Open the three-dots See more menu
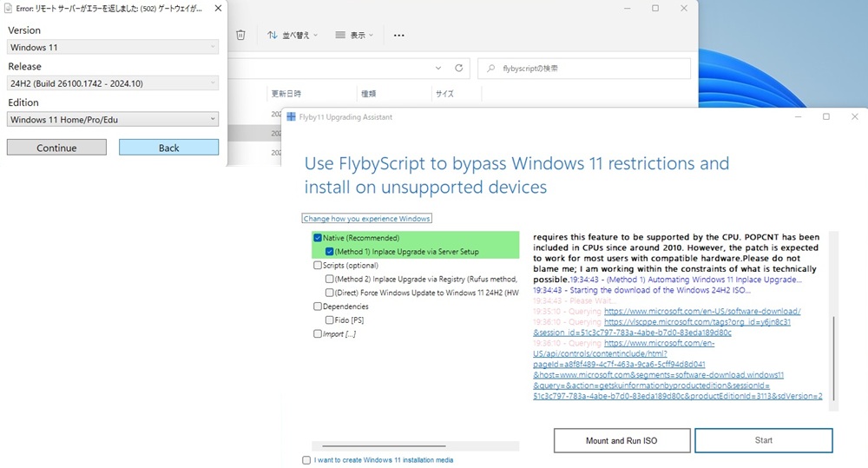This screenshot has width=868, height=468. pyautogui.click(x=398, y=36)
